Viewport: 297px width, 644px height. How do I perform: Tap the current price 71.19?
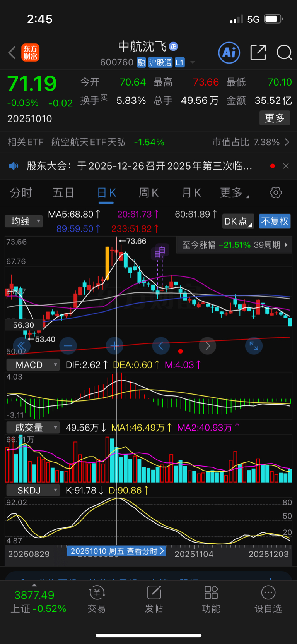coord(32,83)
